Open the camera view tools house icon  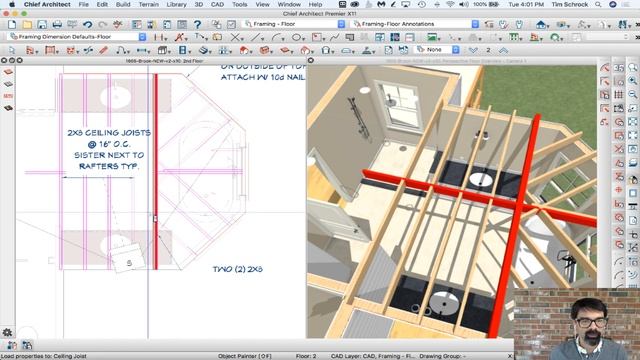coord(541,24)
